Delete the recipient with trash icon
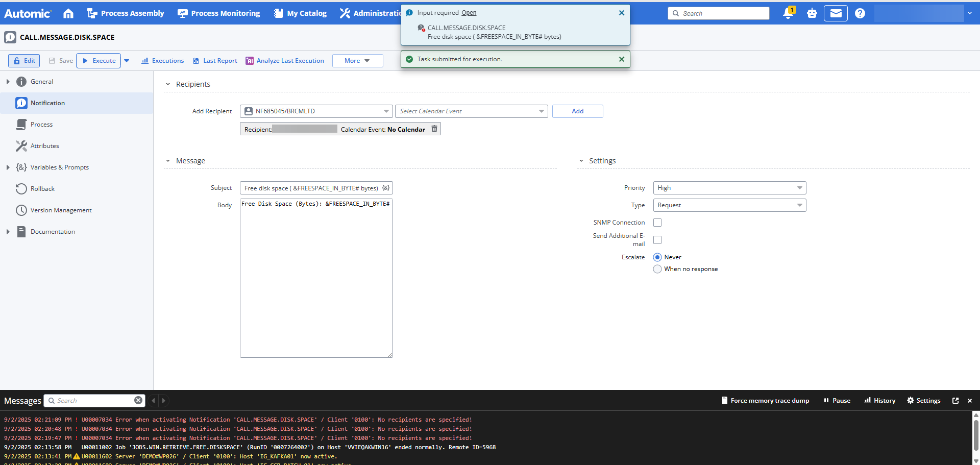The height and width of the screenshot is (465, 980). tap(434, 129)
